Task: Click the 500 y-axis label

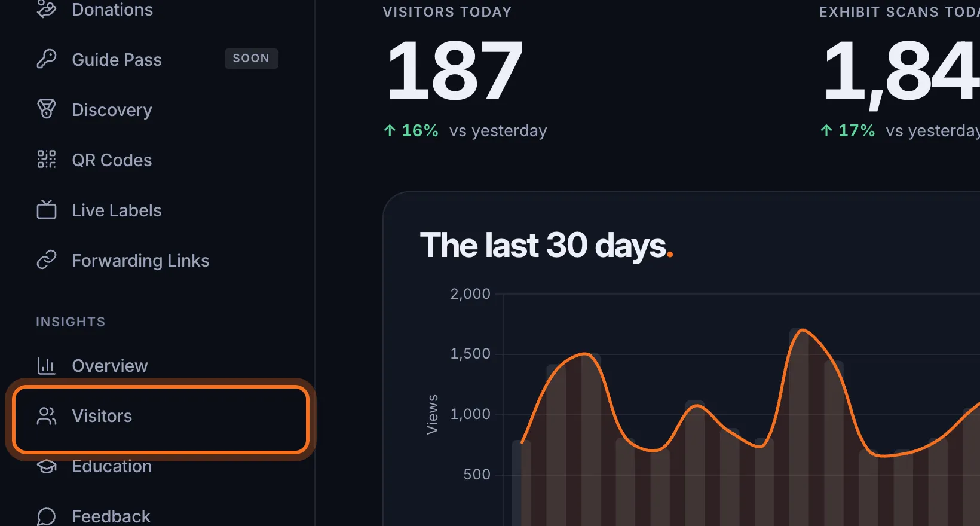Action: 477,475
